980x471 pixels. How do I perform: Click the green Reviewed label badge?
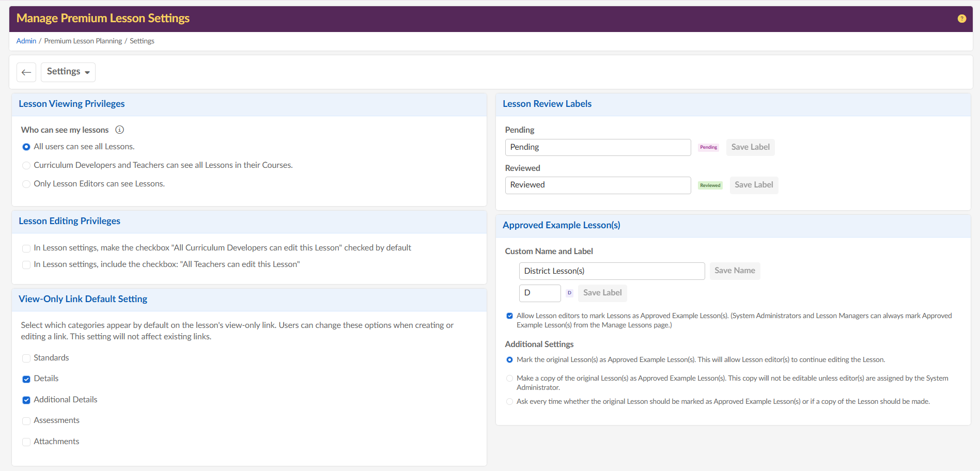point(710,185)
